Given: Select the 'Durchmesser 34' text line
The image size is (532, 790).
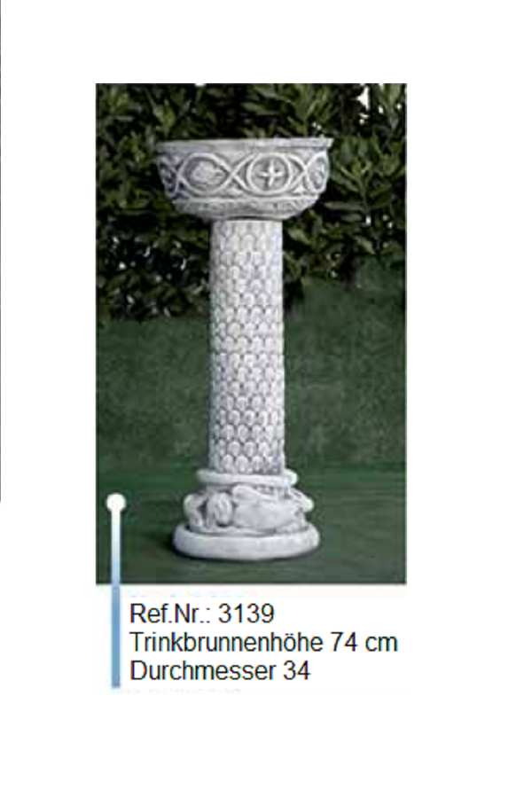Looking at the screenshot, I should pyautogui.click(x=220, y=670).
